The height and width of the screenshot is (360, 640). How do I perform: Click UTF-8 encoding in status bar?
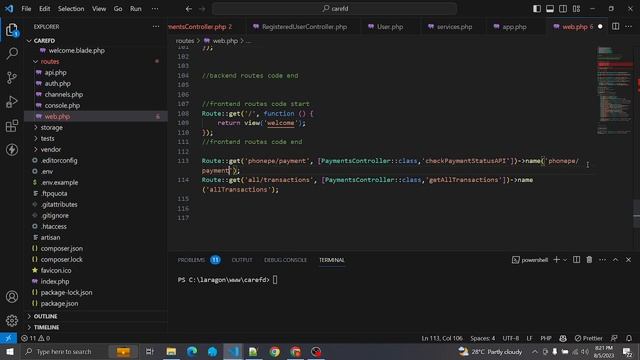click(x=511, y=338)
